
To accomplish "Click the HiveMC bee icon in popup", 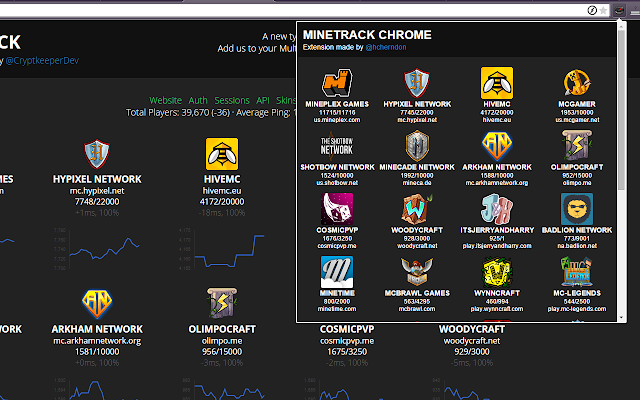I will tap(497, 83).
